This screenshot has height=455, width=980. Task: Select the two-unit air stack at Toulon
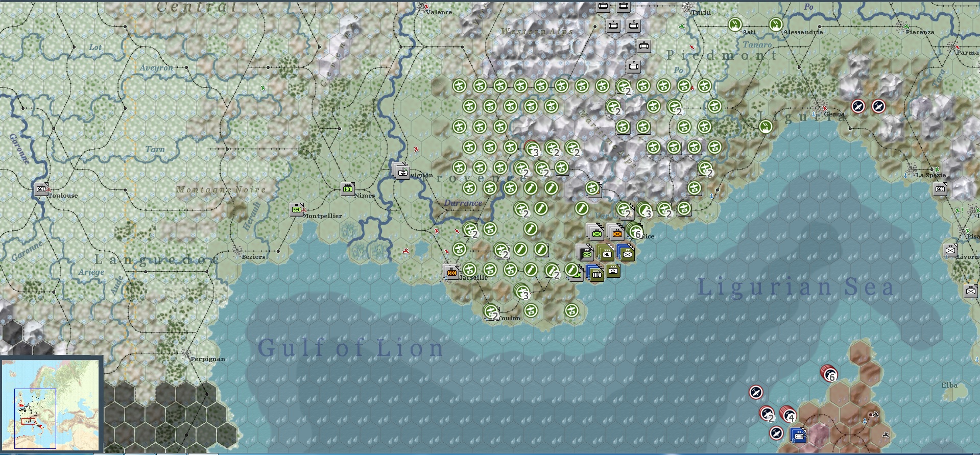[x=491, y=312]
